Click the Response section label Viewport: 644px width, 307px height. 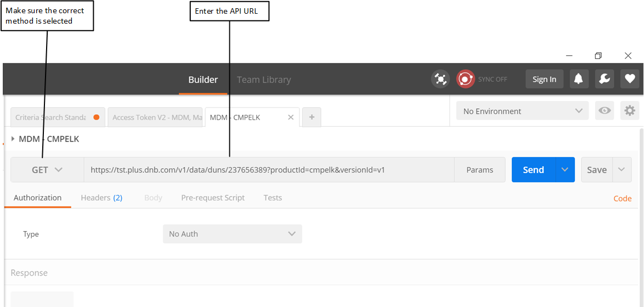coord(29,273)
